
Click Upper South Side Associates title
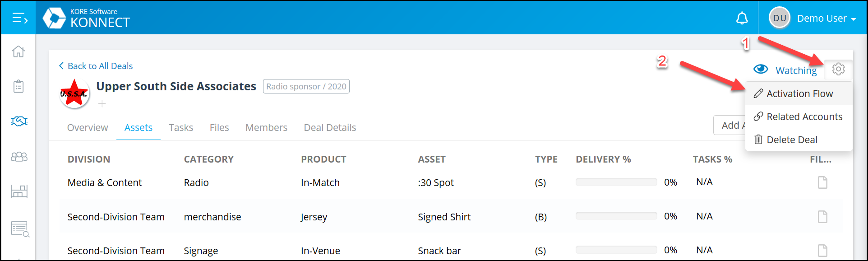tap(176, 86)
